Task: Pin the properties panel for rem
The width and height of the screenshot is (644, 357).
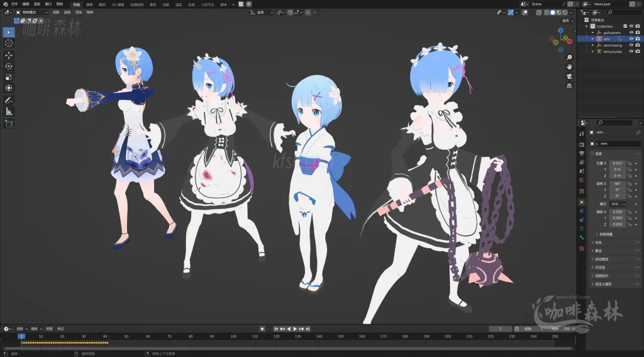Action: (638, 132)
